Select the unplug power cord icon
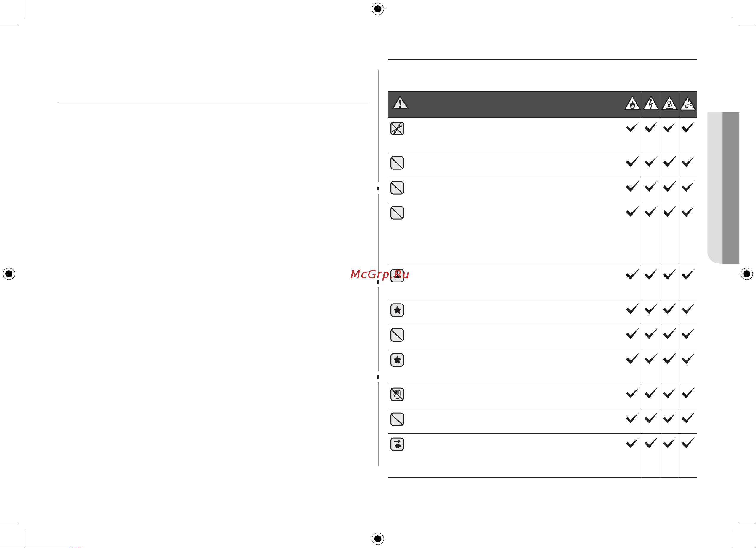This screenshot has width=756, height=548. [x=397, y=444]
